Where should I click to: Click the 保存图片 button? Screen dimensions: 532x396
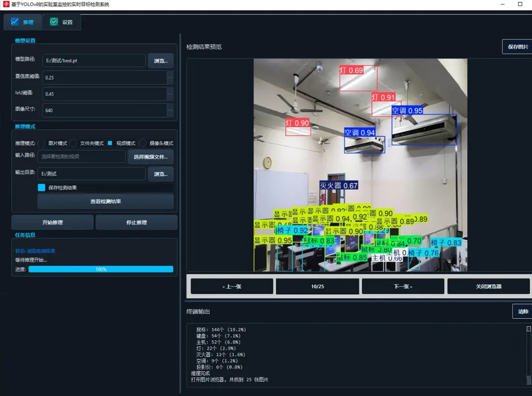pos(517,47)
